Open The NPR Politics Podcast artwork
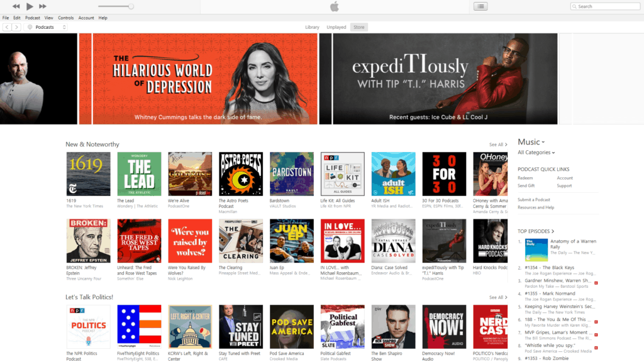Image resolution: width=644 pixels, height=362 pixels. [88, 327]
